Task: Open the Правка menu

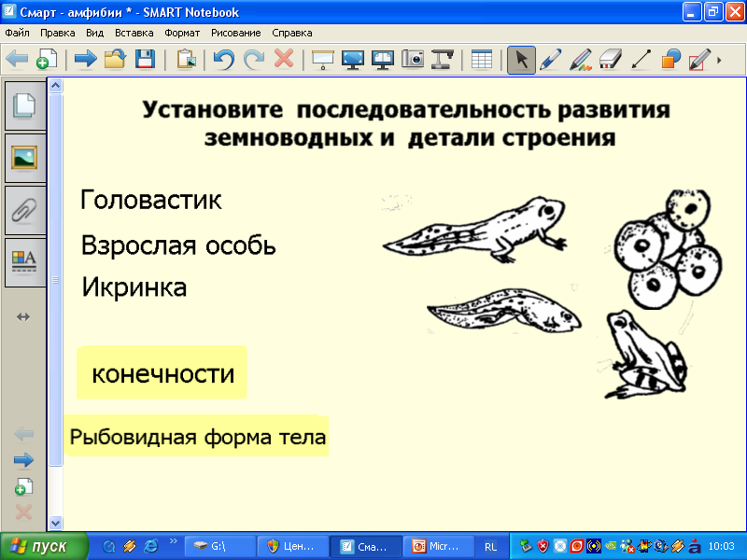Action: (x=57, y=33)
